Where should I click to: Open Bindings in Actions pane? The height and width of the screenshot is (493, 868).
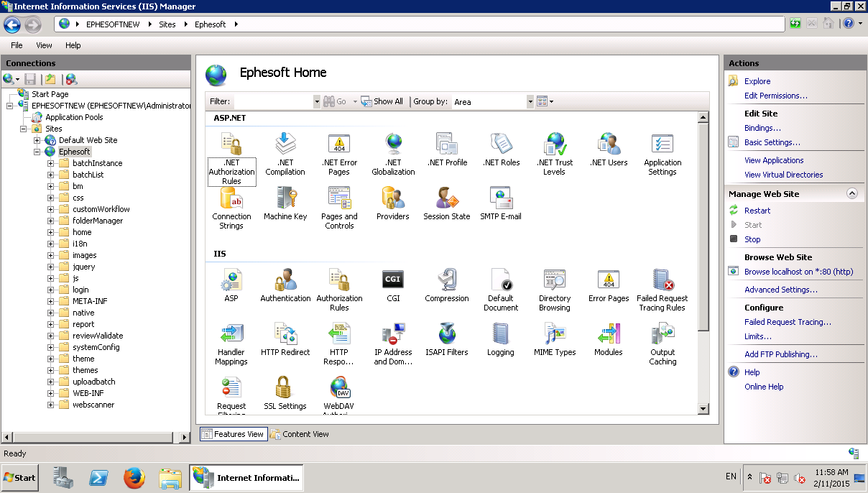762,128
